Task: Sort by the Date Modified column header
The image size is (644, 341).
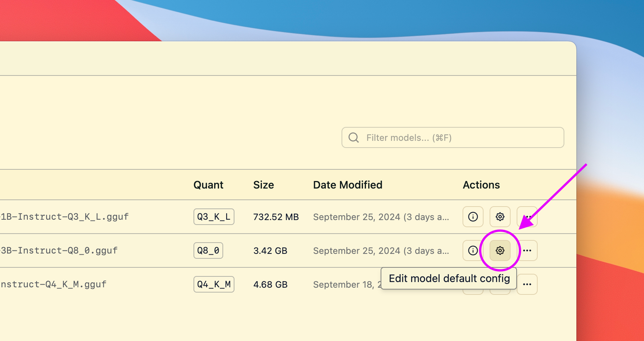Action: 348,185
